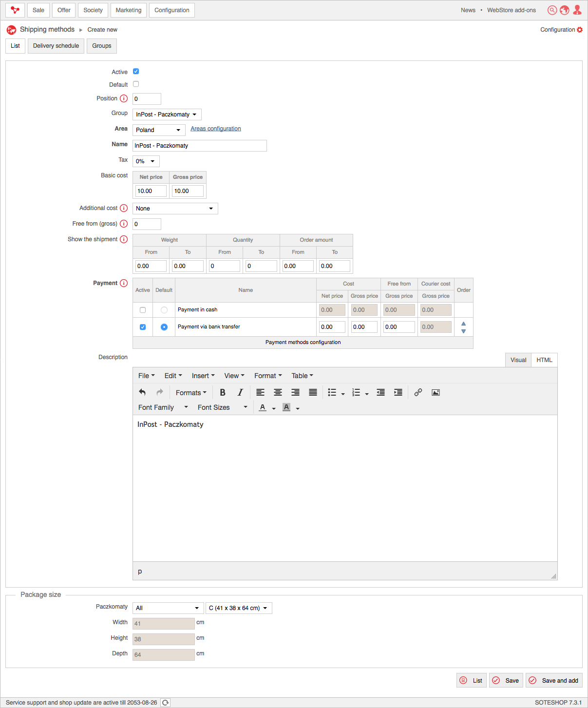Click the globe icon in the top bar
This screenshot has height=708, width=588.
(565, 10)
